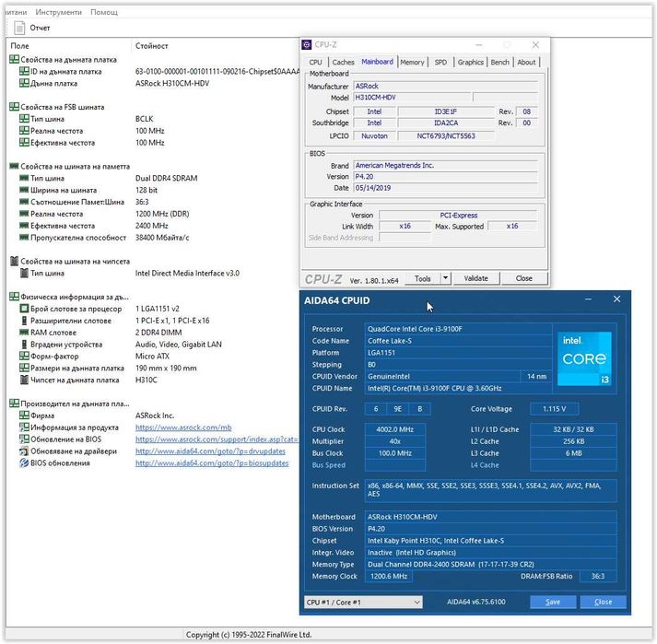Open the Помощ menu
657x644 pixels.
(x=104, y=12)
